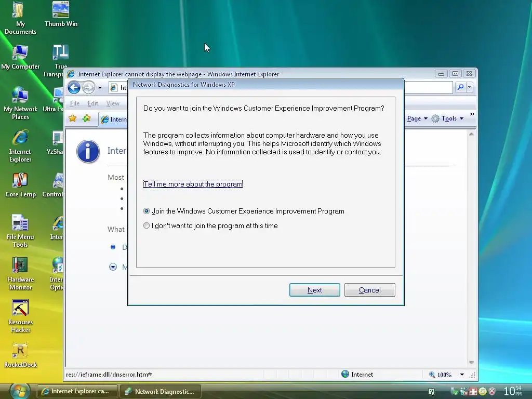
Task: Click the Diagnose bullet on the error page
Action: [113, 247]
